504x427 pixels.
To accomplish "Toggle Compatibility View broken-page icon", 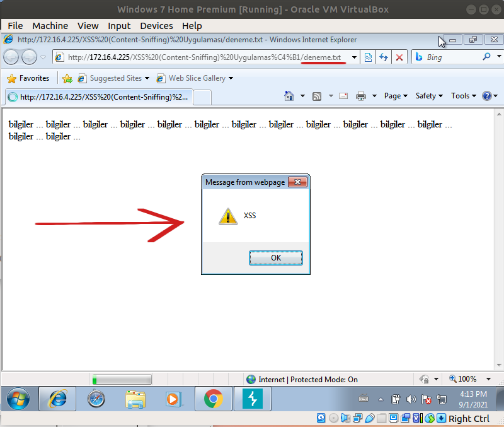I will [368, 57].
